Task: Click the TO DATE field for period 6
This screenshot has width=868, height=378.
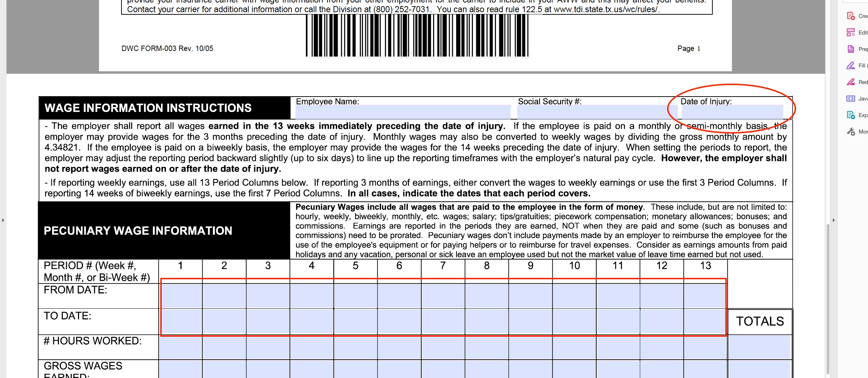Action: (x=399, y=322)
